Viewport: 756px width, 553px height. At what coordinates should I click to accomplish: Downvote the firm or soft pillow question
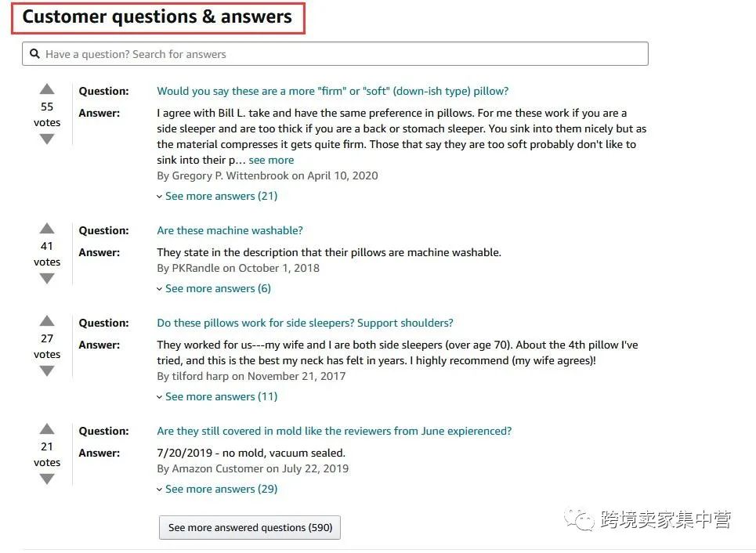[46, 138]
